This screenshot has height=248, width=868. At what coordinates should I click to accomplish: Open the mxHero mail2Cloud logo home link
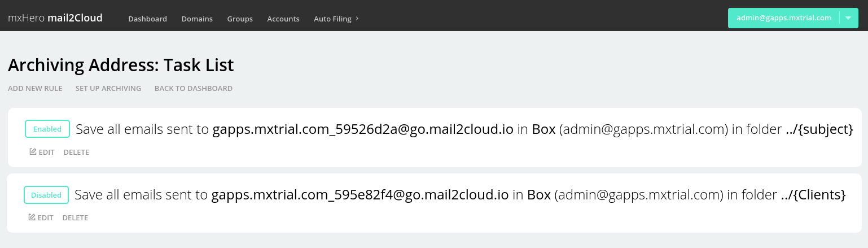point(55,18)
